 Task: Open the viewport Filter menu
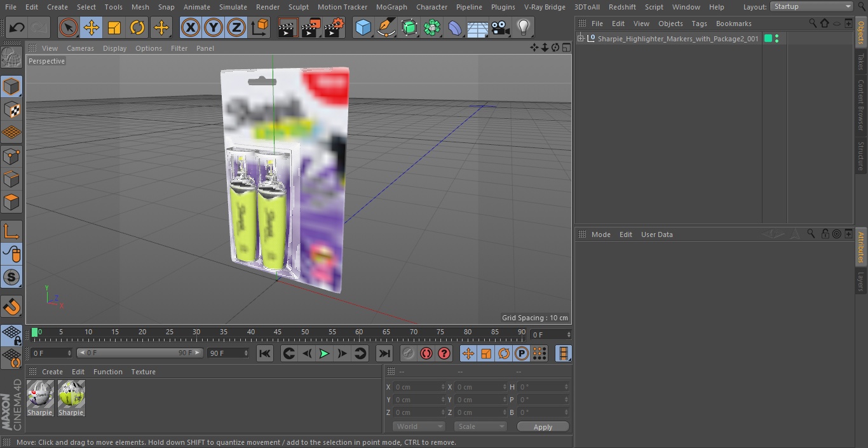179,48
